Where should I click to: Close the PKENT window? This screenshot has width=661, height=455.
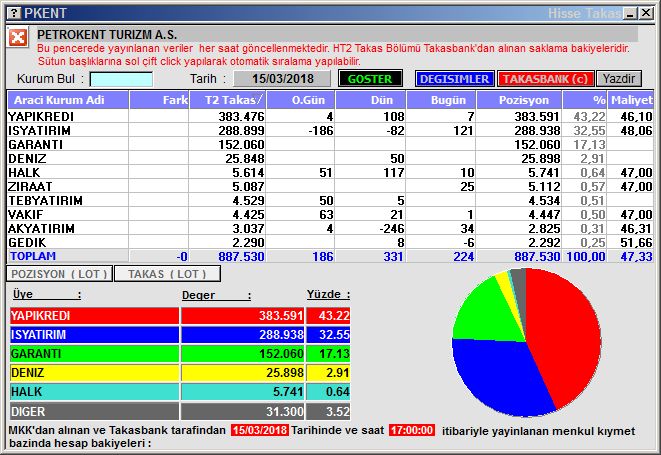(x=646, y=13)
